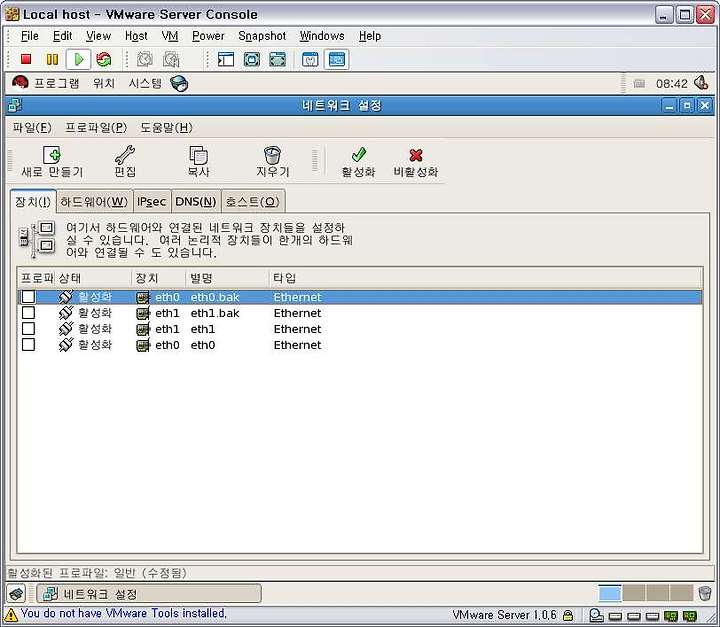Open VMware Snapshot menu

coord(262,36)
